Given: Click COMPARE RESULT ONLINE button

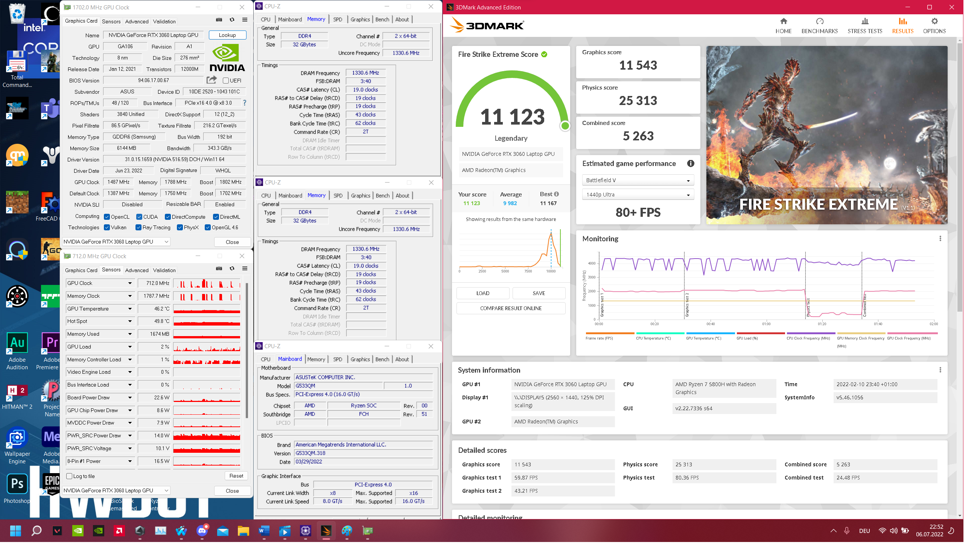Looking at the screenshot, I should (510, 308).
